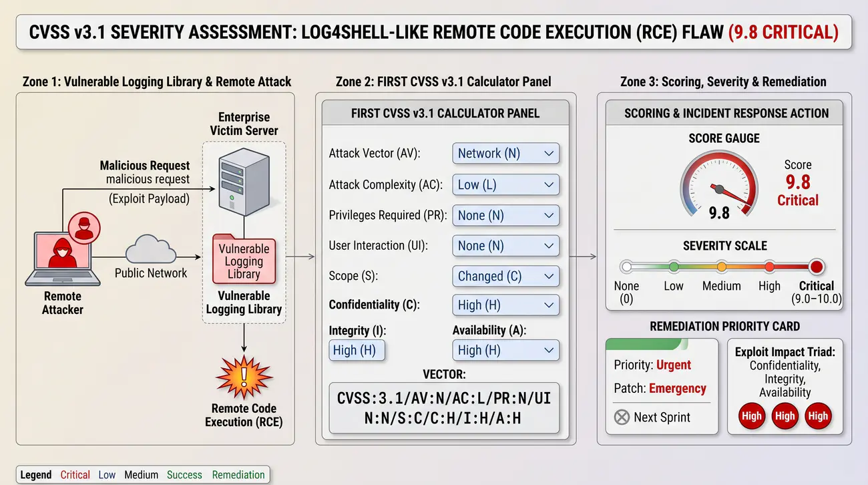
Task: Click the third High impact triad circle
Action: [x=818, y=416]
